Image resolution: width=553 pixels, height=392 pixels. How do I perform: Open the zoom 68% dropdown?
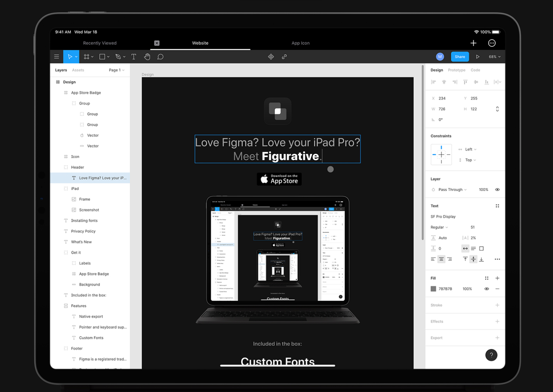click(x=495, y=57)
